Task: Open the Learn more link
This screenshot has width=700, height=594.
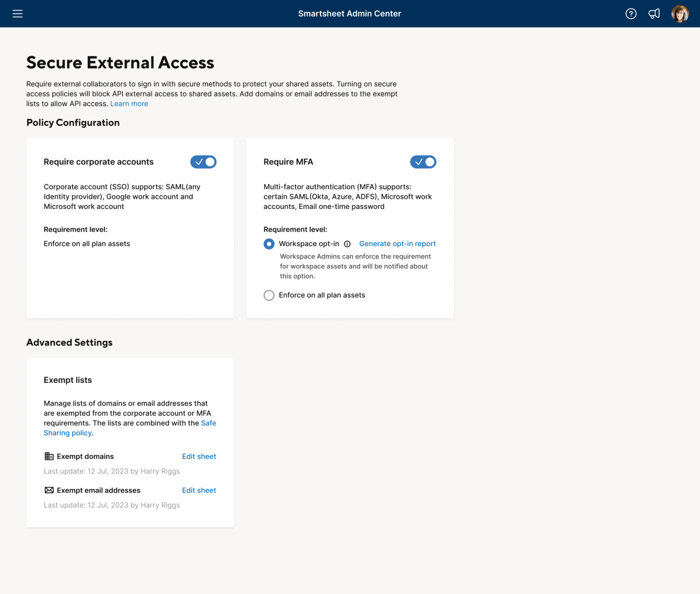Action: (129, 103)
